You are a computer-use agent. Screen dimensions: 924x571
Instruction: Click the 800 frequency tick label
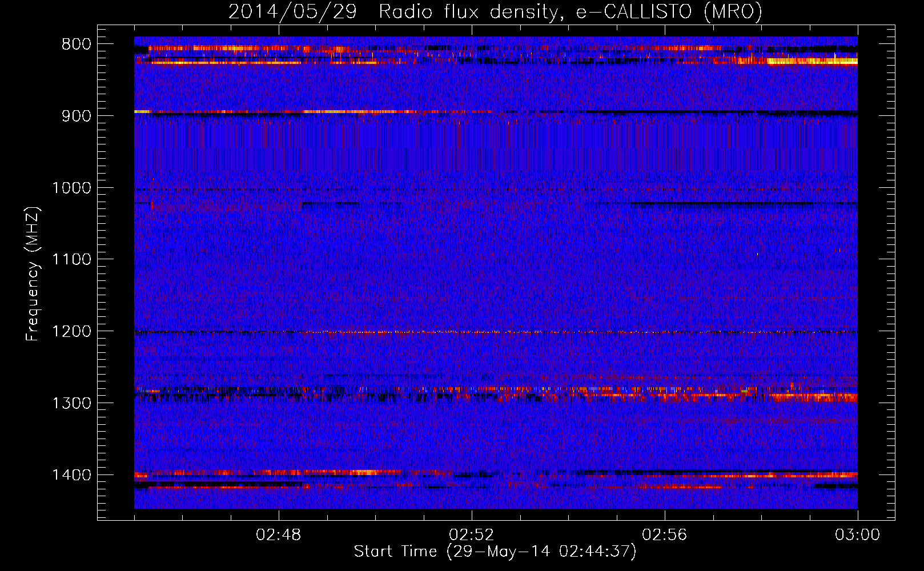point(76,45)
